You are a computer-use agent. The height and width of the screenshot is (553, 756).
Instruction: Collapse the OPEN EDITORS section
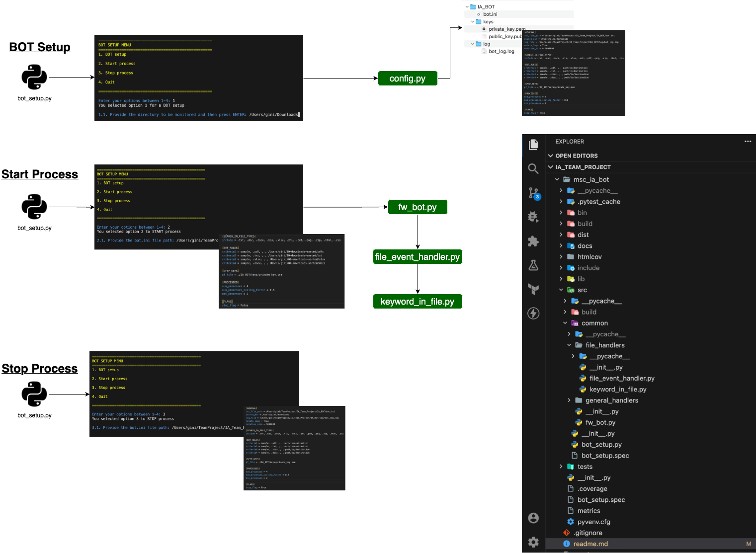tap(551, 156)
